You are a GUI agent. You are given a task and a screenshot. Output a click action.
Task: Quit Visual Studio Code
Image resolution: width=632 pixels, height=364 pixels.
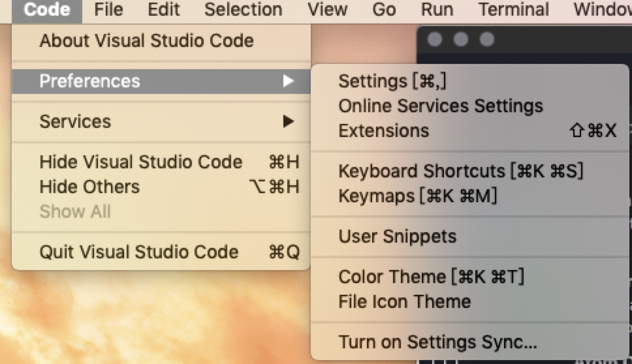tap(161, 252)
